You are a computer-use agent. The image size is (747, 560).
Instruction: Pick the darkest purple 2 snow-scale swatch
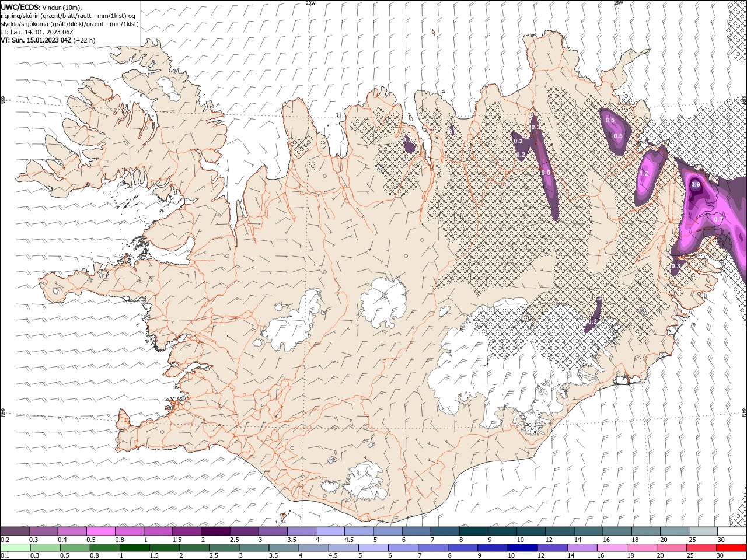point(215,531)
